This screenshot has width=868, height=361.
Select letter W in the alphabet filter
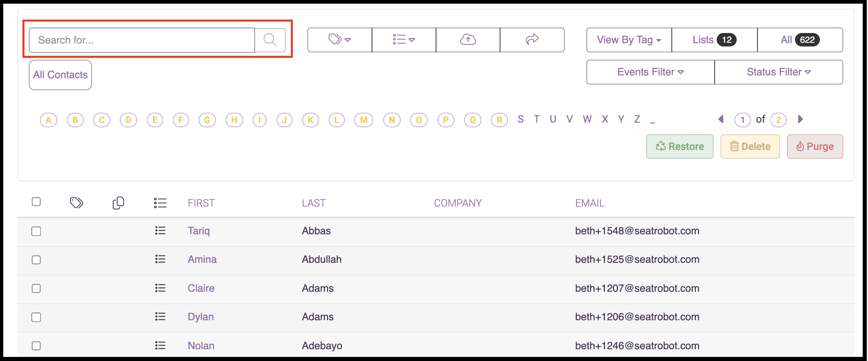[x=587, y=119]
